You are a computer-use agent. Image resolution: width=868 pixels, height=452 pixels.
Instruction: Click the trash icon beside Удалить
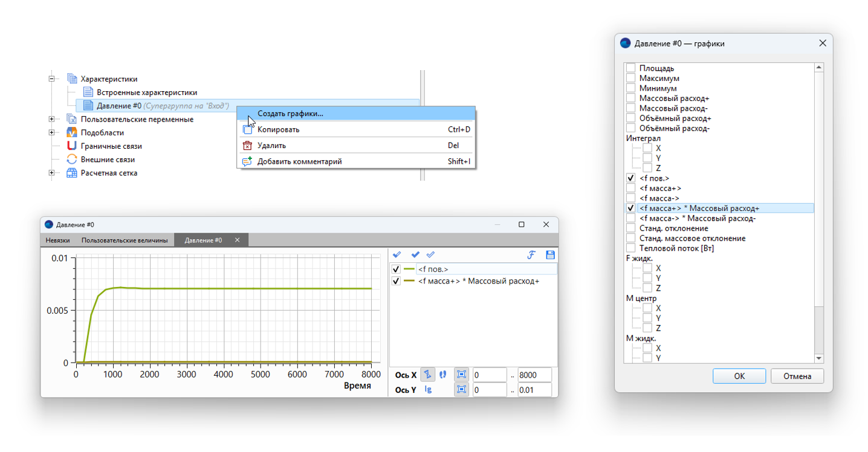pos(247,146)
